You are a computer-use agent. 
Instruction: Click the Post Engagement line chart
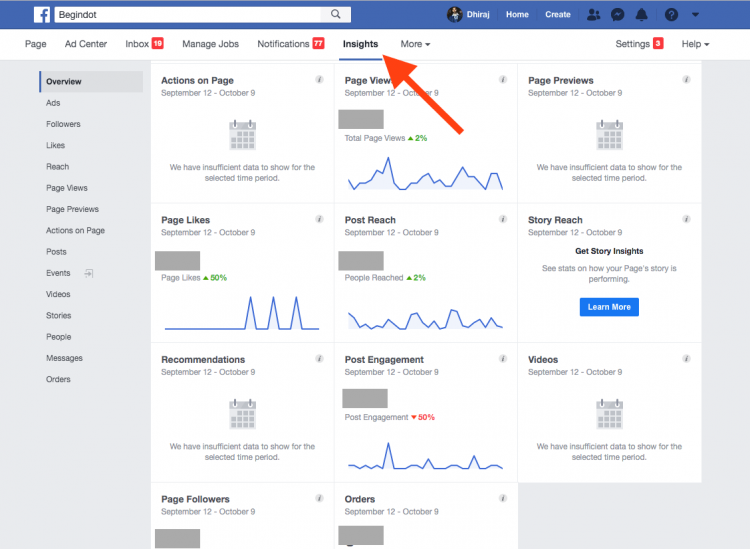coord(425,456)
